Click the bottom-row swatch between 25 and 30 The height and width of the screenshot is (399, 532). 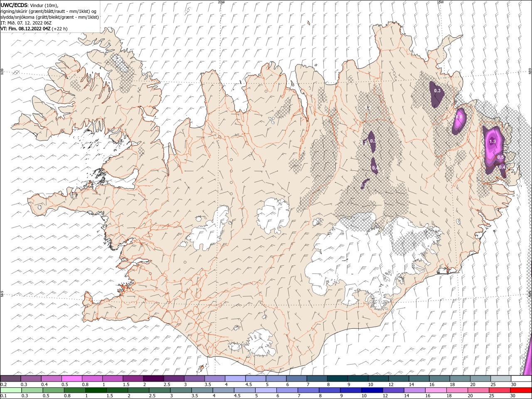coord(499,390)
